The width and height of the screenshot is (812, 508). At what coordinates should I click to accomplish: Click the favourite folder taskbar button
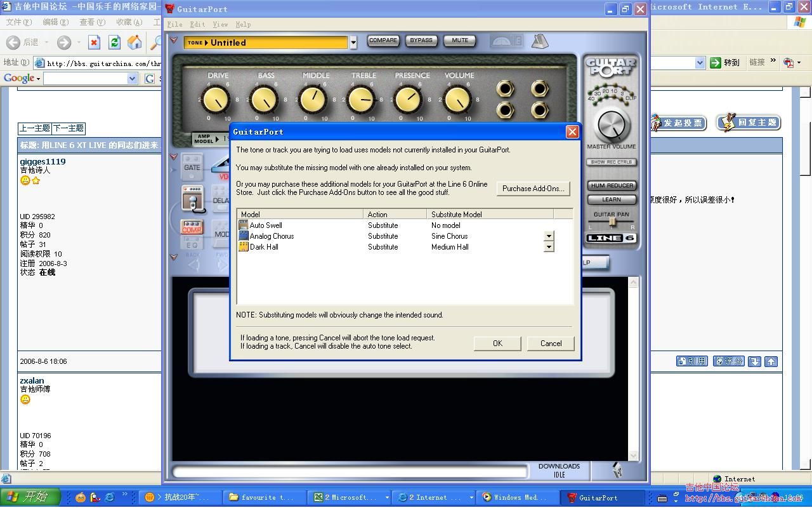[265, 498]
